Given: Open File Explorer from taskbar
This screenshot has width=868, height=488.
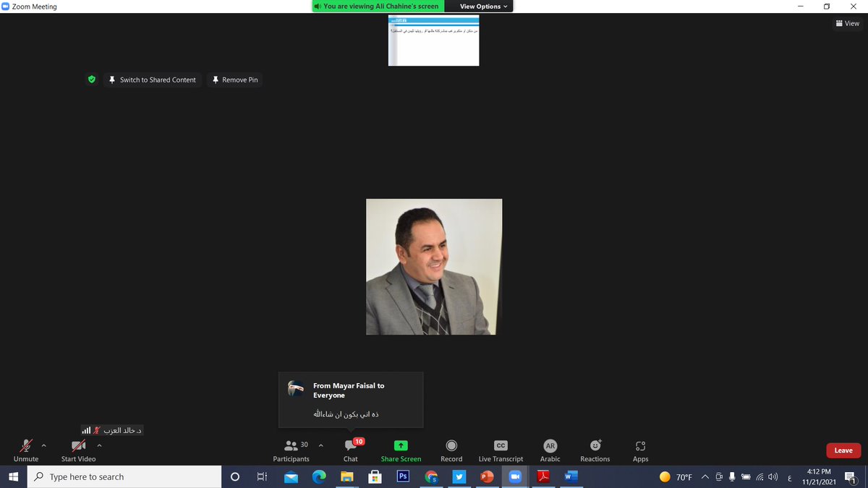Looking at the screenshot, I should [347, 476].
